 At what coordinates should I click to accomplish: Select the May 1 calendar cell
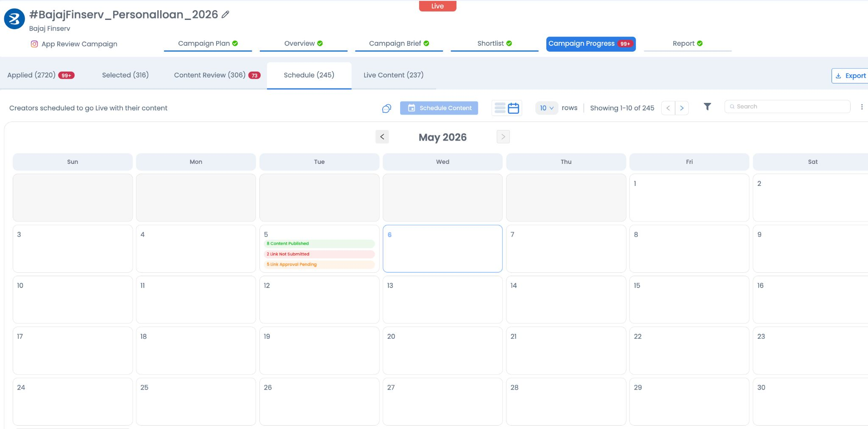(689, 198)
